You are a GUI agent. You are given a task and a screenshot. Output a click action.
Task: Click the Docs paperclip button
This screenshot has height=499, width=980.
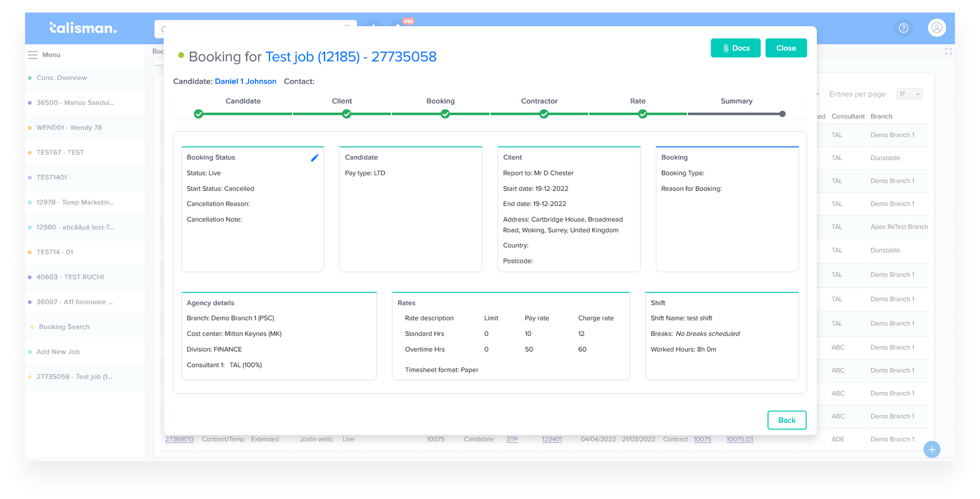click(x=735, y=48)
